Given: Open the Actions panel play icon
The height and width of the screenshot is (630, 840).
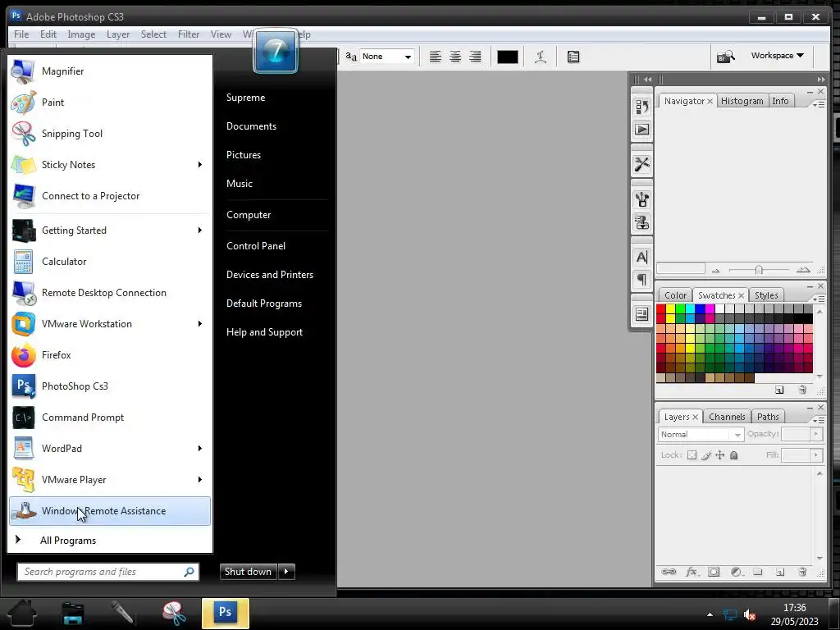Looking at the screenshot, I should 641,129.
